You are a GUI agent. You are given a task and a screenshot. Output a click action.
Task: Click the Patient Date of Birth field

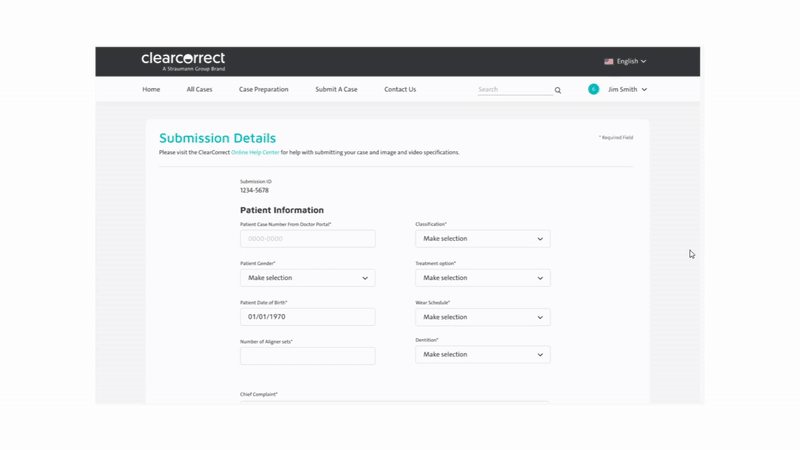tap(308, 317)
